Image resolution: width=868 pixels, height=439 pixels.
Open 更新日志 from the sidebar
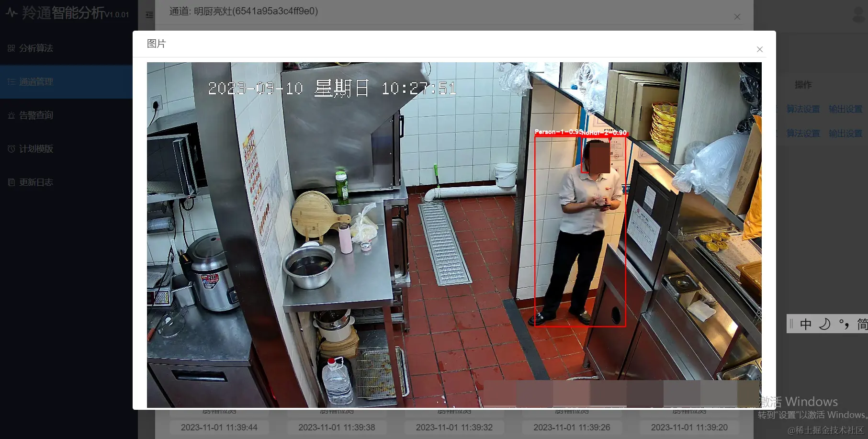coord(66,182)
